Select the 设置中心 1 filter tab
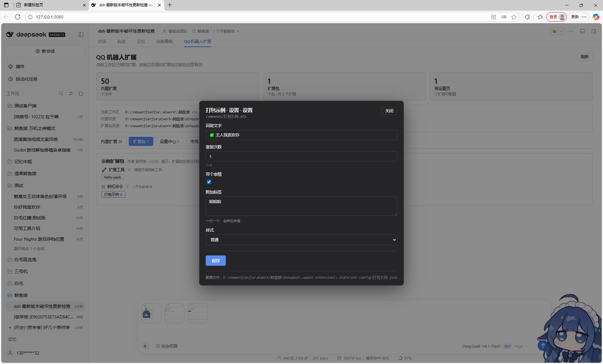 (169, 142)
